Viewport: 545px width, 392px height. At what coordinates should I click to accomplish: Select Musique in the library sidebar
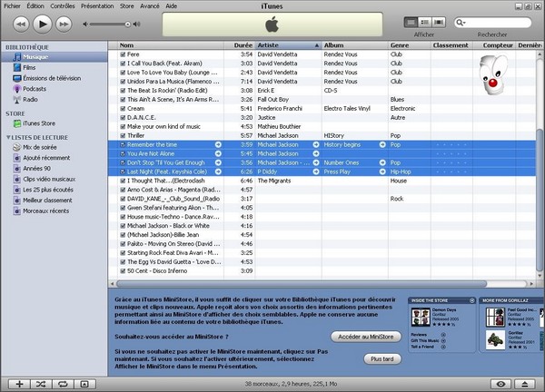click(x=54, y=57)
